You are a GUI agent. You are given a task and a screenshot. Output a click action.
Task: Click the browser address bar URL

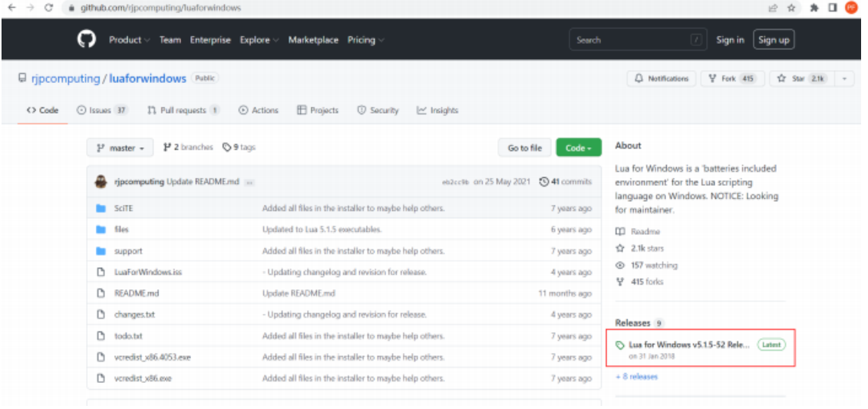160,8
